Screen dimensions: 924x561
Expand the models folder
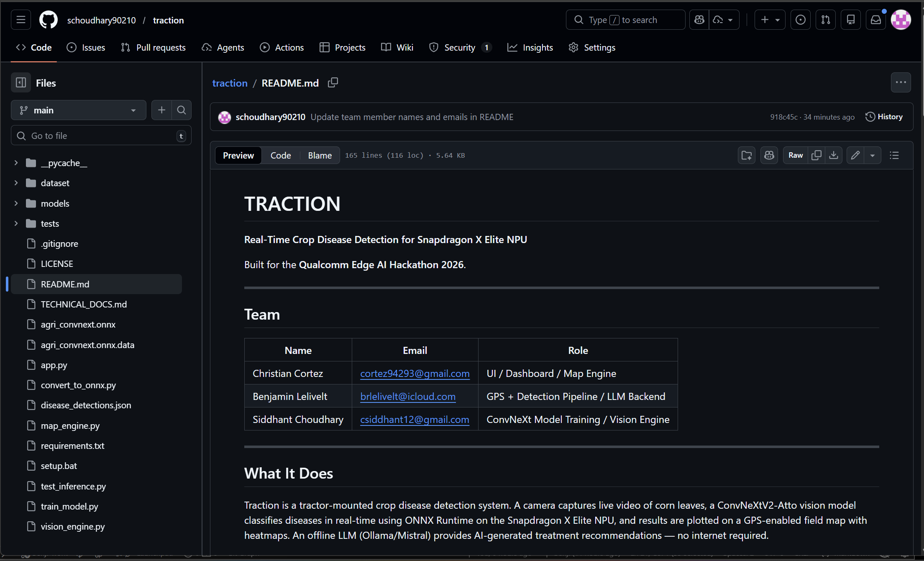click(x=16, y=203)
